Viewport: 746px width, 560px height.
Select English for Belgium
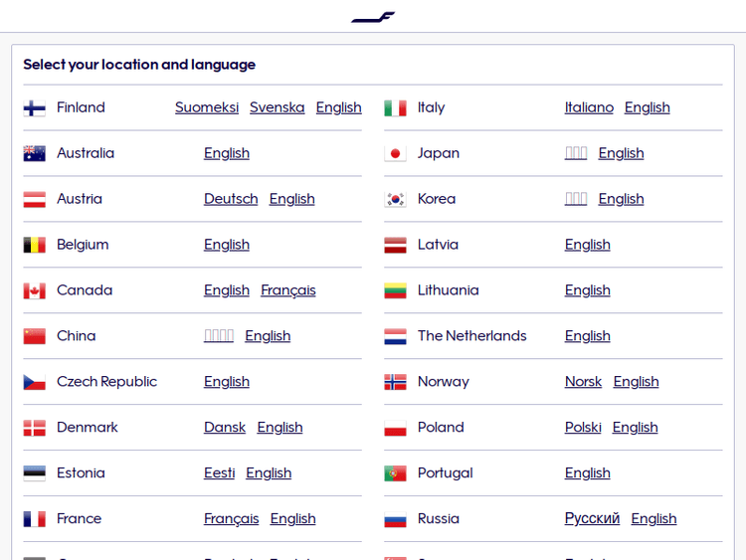(227, 245)
